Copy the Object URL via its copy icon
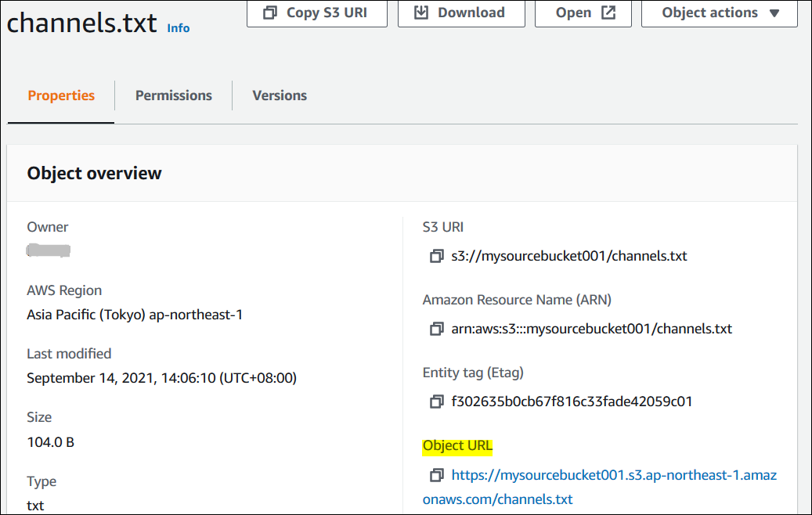Image resolution: width=812 pixels, height=515 pixels. (x=436, y=474)
